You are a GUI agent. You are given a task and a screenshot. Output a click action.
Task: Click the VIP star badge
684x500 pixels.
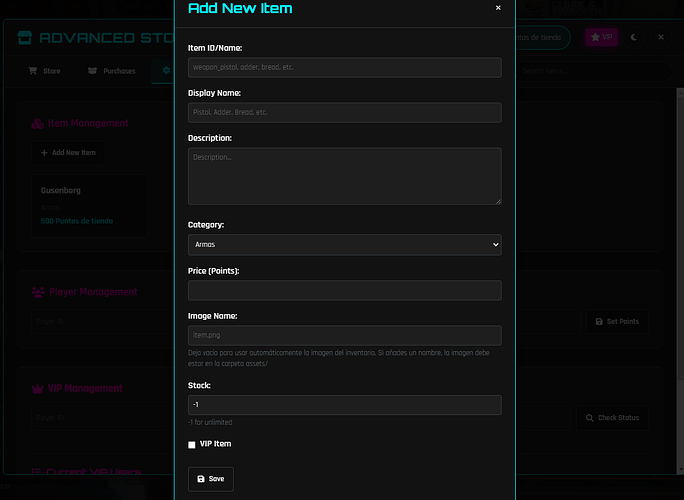(x=601, y=37)
